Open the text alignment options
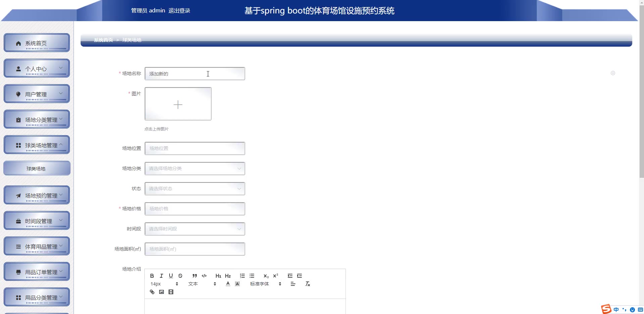Screen dimensions: 644x314 [x=293, y=284]
